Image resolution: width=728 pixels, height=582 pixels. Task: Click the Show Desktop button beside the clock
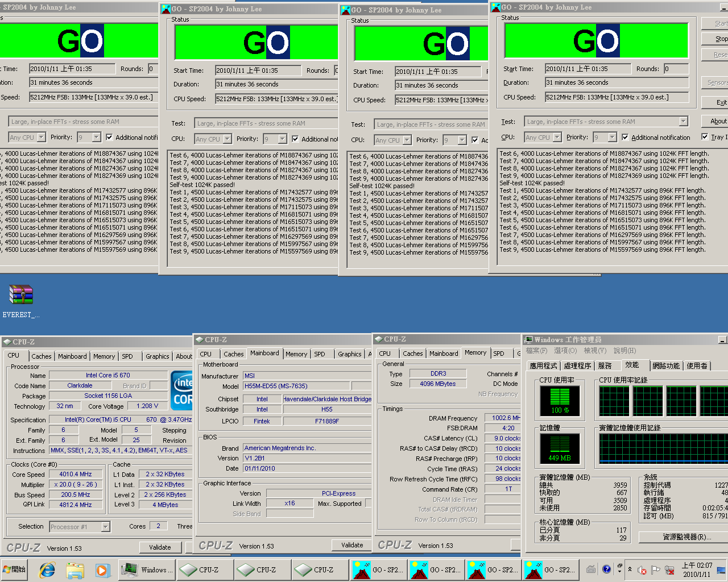(722, 570)
